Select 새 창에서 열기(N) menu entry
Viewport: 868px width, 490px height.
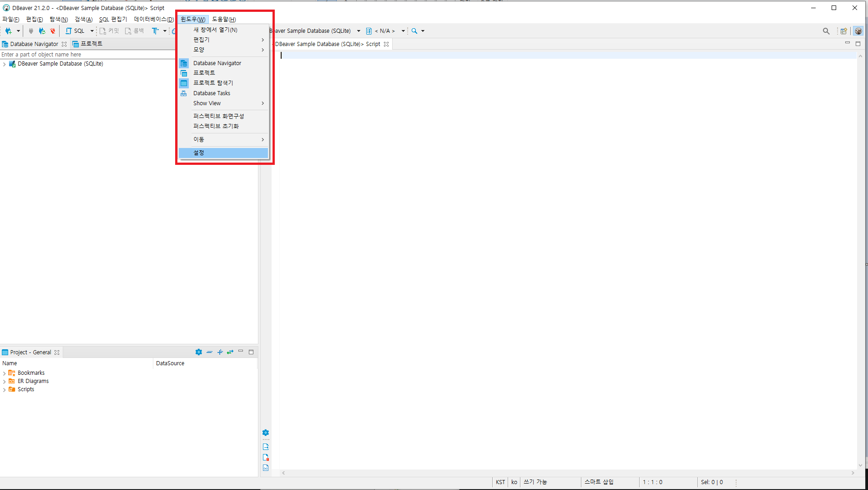(x=223, y=30)
